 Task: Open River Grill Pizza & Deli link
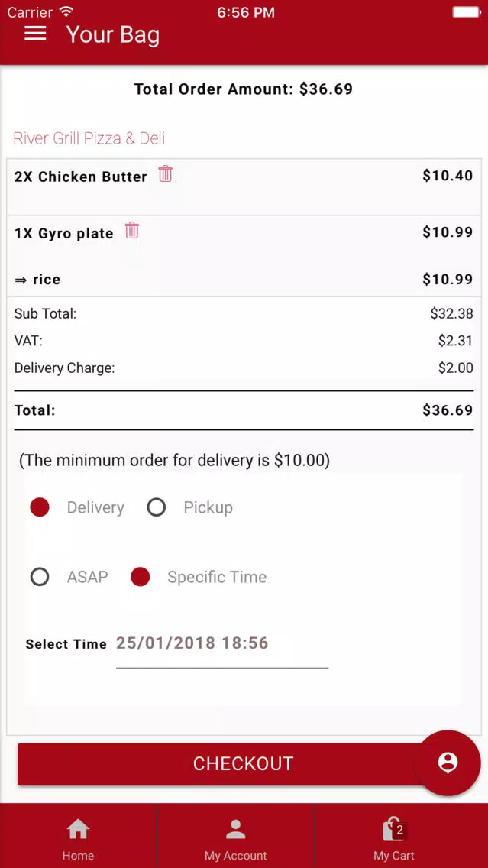[89, 138]
